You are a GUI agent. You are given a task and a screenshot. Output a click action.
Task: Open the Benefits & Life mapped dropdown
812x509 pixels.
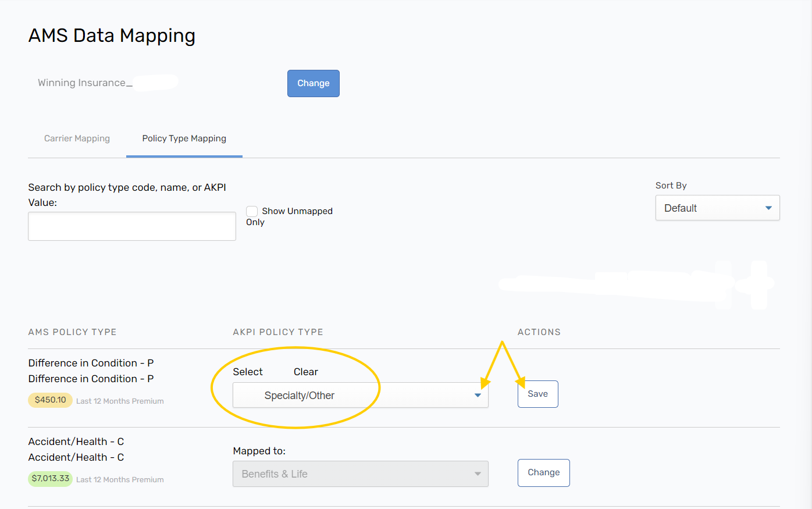pyautogui.click(x=361, y=474)
